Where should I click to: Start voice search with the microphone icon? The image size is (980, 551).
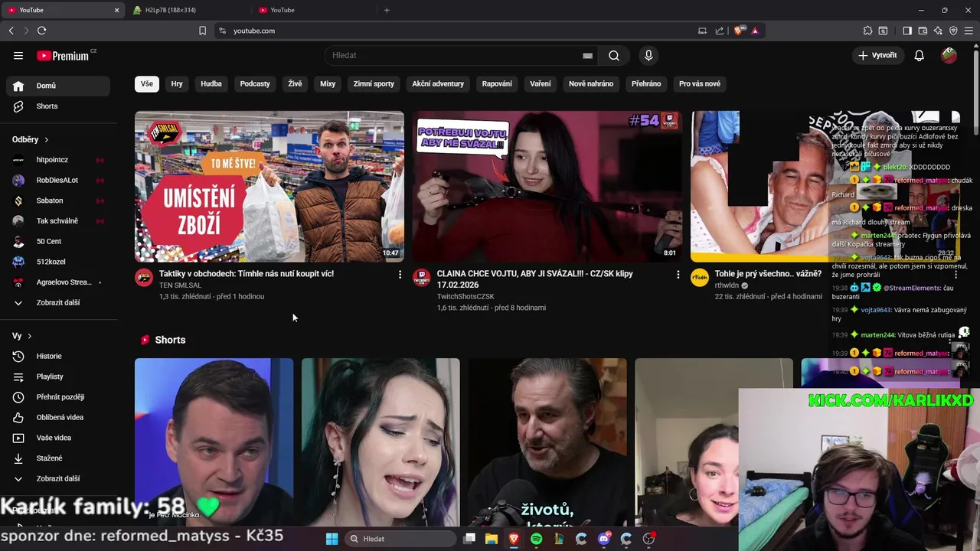coord(648,55)
